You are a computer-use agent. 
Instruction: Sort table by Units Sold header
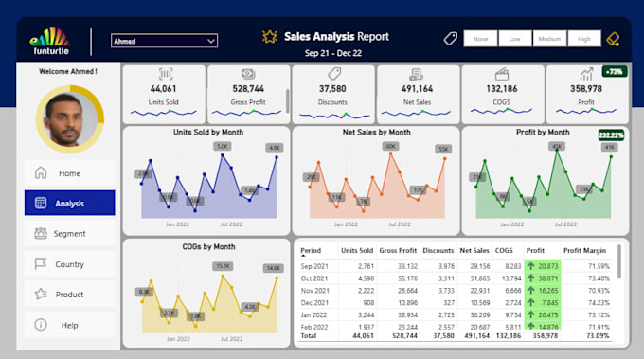point(357,251)
